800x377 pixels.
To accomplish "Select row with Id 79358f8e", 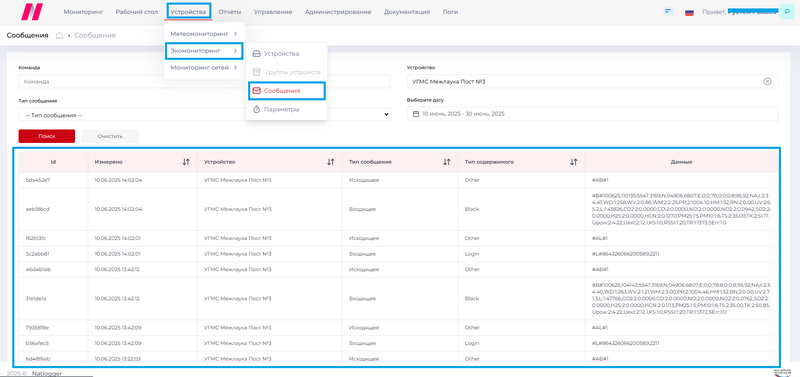I will pos(398,328).
